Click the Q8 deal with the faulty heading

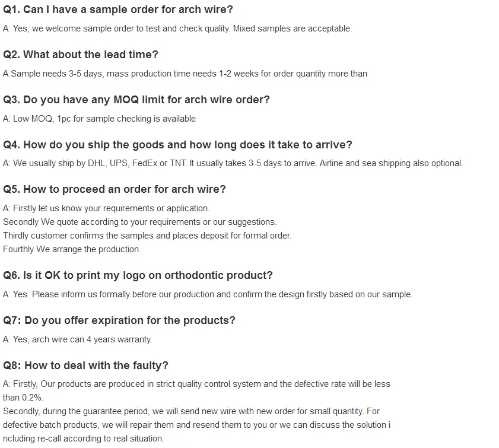86,366
